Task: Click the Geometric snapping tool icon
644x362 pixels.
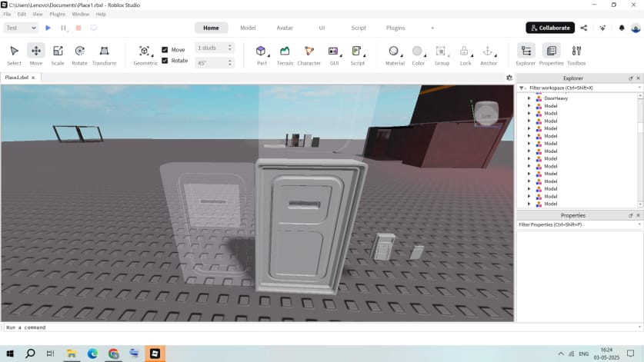Action: point(144,51)
